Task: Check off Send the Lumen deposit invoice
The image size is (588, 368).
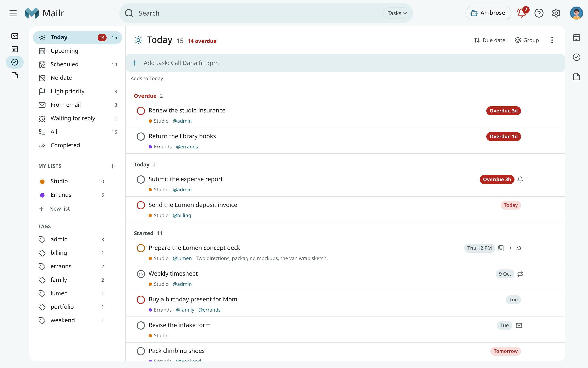Action: point(141,205)
